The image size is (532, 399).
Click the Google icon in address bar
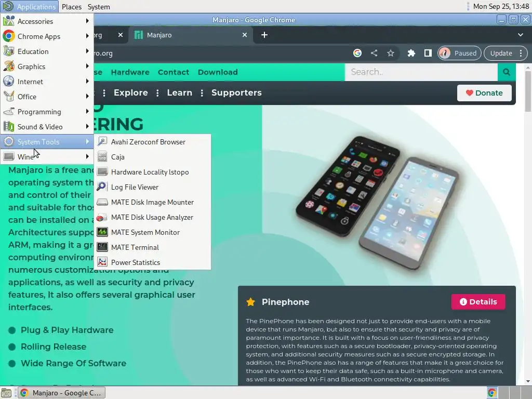pyautogui.click(x=357, y=53)
